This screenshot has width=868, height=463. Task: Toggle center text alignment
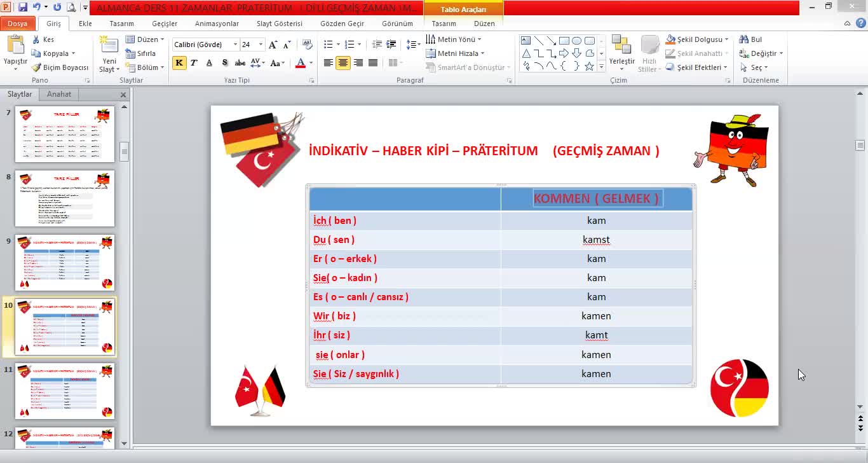[x=343, y=63]
